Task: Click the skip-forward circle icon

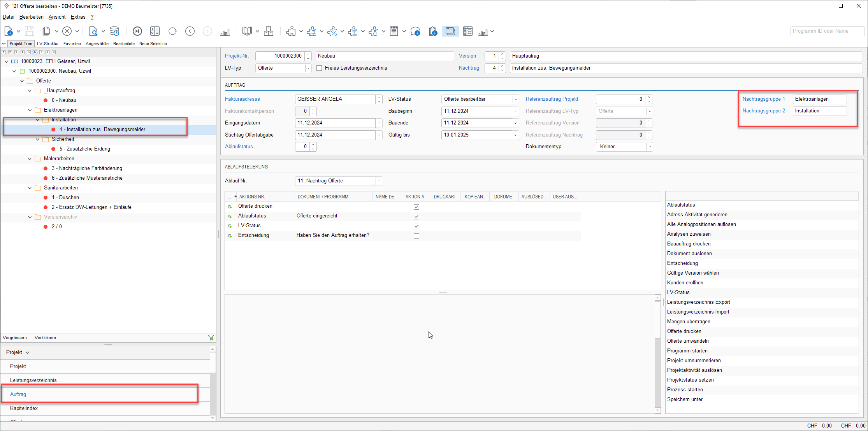Action: 137,31
